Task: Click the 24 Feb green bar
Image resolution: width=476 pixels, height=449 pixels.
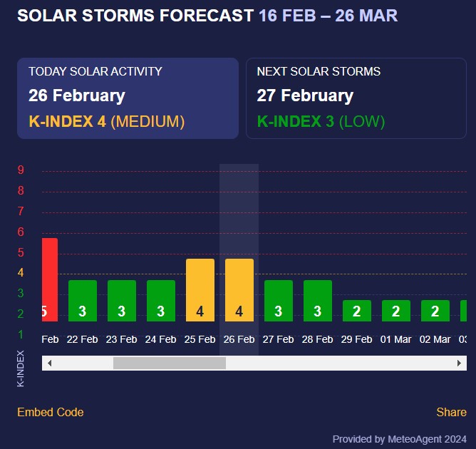Action: 161,301
